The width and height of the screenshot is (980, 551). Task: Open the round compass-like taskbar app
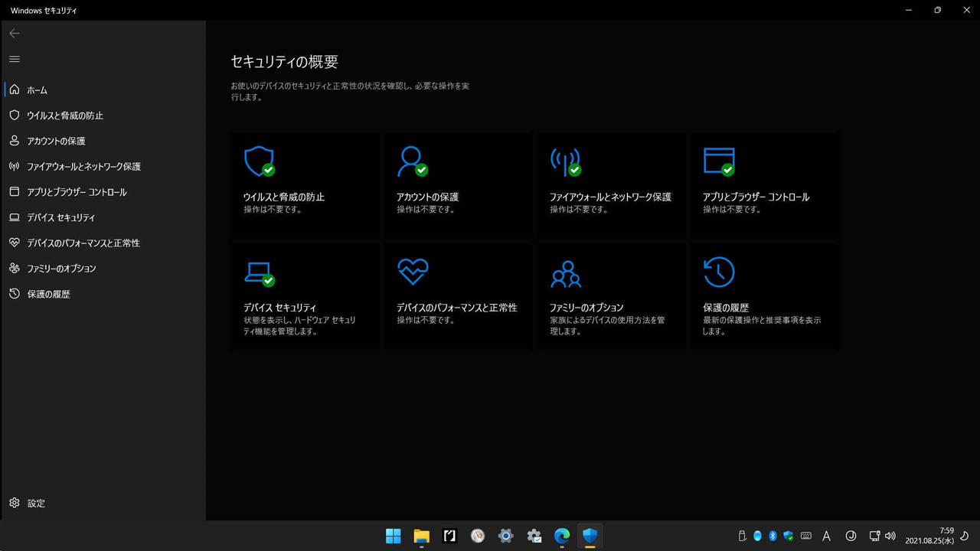[478, 536]
